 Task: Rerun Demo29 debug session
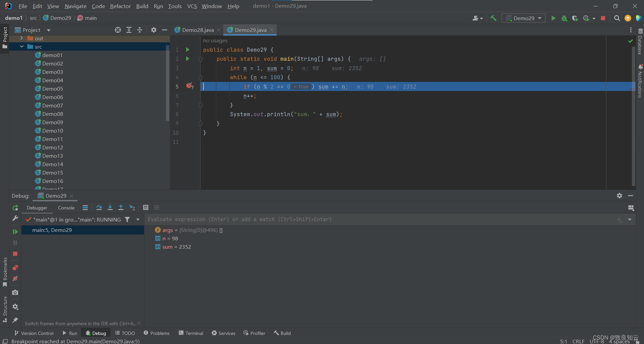(x=15, y=208)
